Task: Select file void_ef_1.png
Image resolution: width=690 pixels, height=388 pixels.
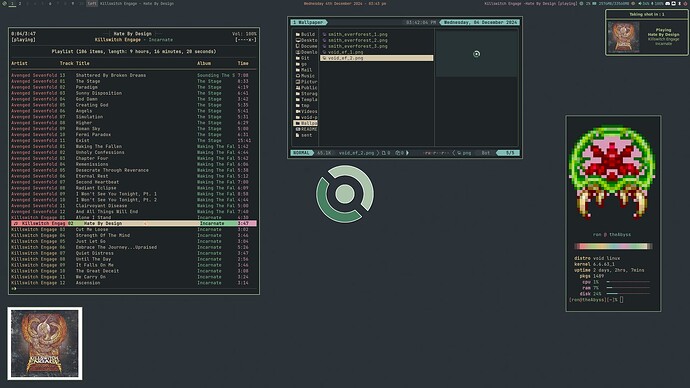Action: pos(343,52)
